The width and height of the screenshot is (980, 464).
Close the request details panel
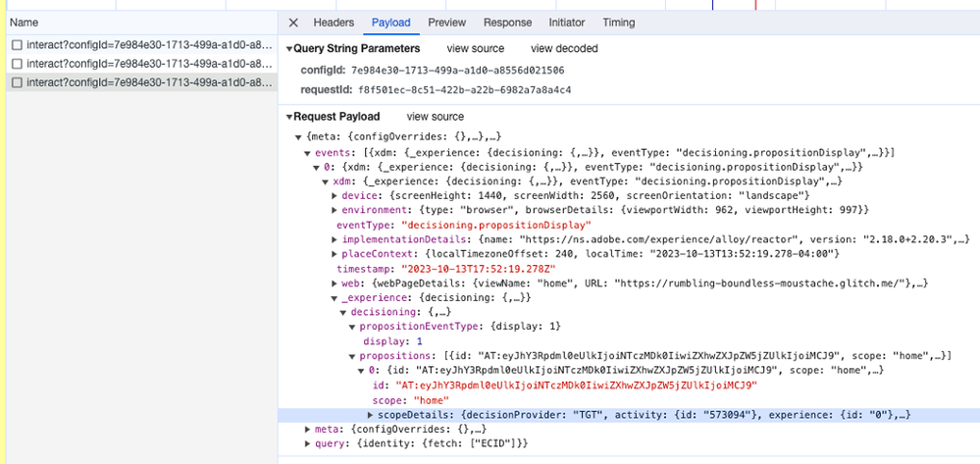[294, 23]
